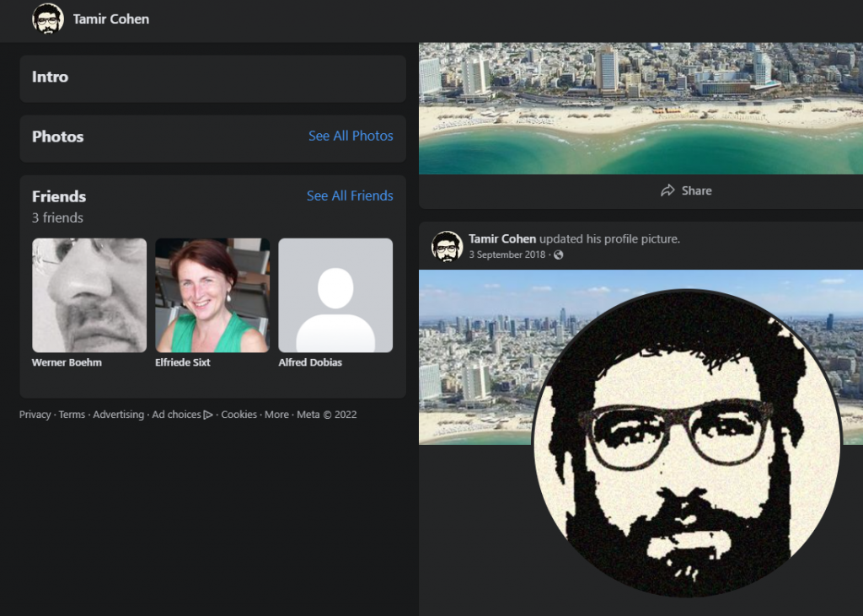Screen dimensions: 863x616
Task: Click the Ad choices triangle icon in footer
Action: 208,415
